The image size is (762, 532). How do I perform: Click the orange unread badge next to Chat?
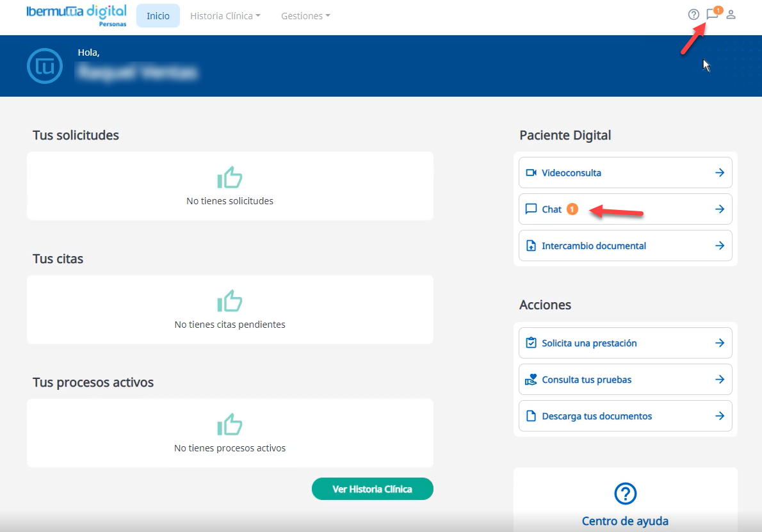572,209
